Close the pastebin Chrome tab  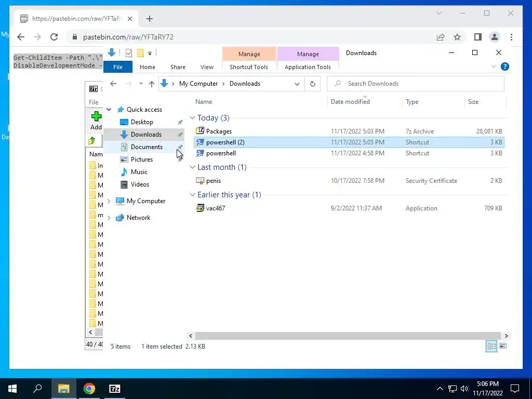[x=129, y=19]
